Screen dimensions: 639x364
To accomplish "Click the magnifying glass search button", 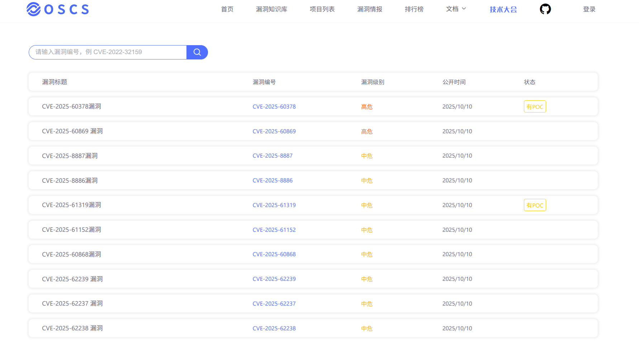I will click(x=197, y=52).
